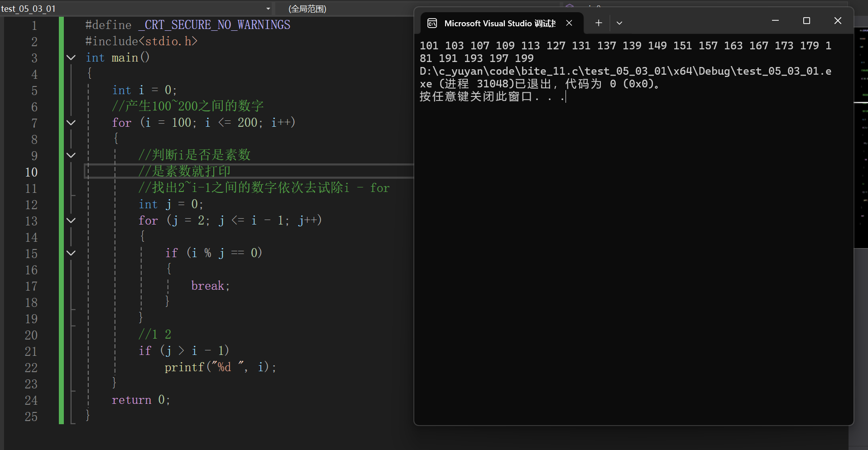Click the terminal icon on the console tab

tap(432, 23)
